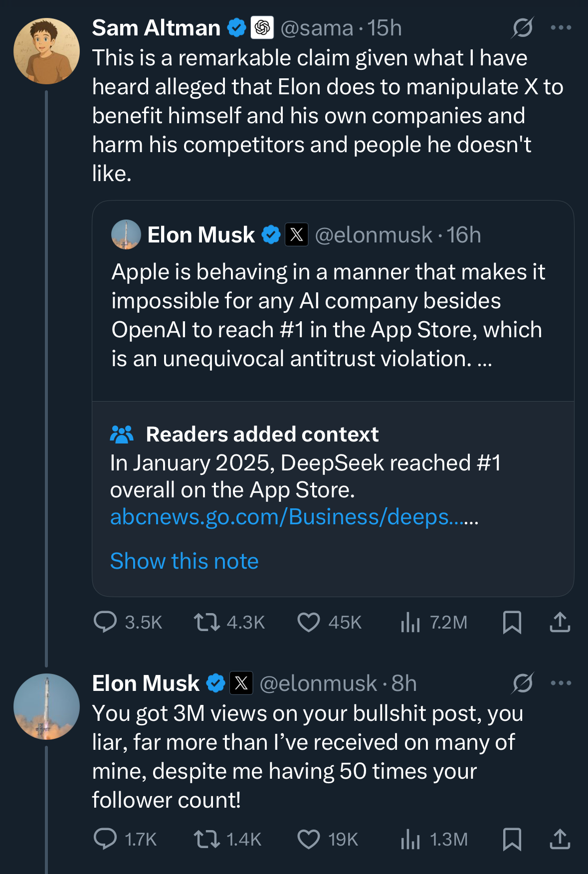
Task: Open Grok icon on Sam Altman's post
Action: (522, 27)
